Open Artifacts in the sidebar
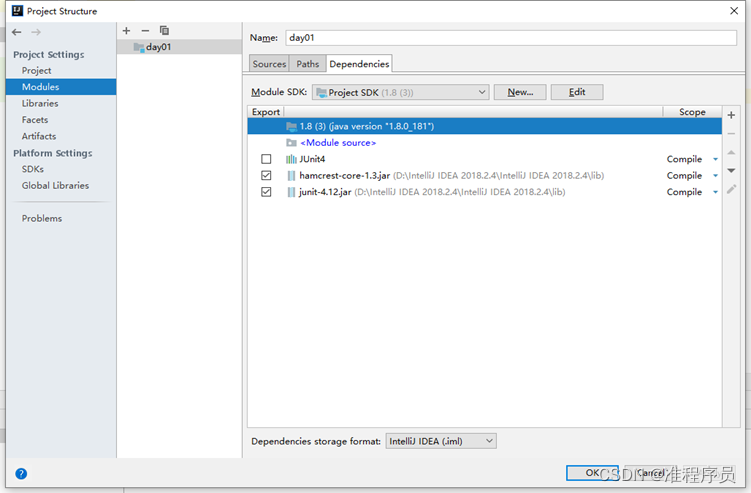This screenshot has height=493, width=751. tap(39, 136)
